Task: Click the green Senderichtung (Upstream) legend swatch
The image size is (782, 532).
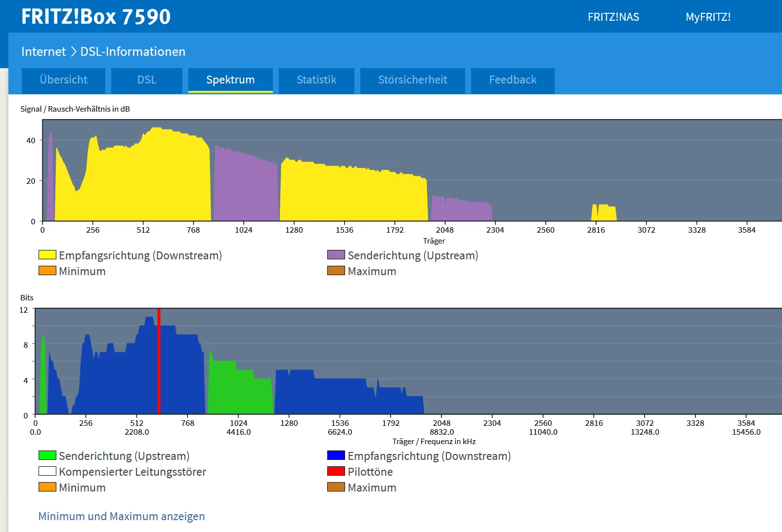Action: [47, 455]
